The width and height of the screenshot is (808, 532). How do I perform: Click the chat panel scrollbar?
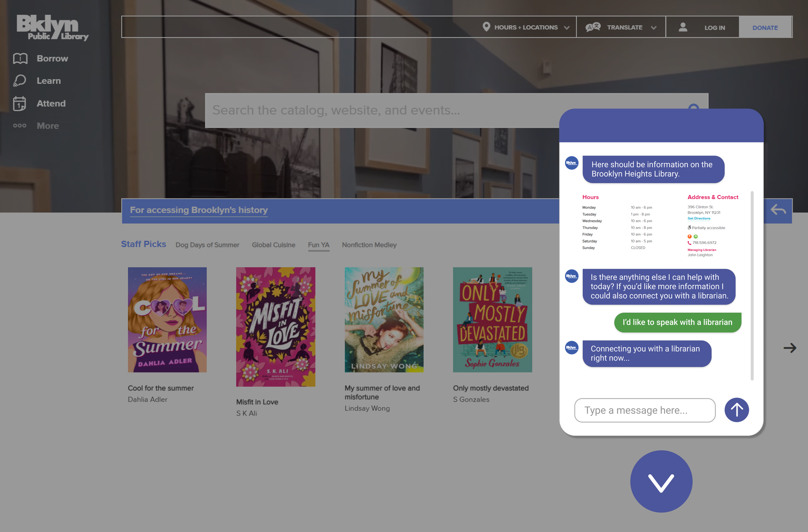752,285
